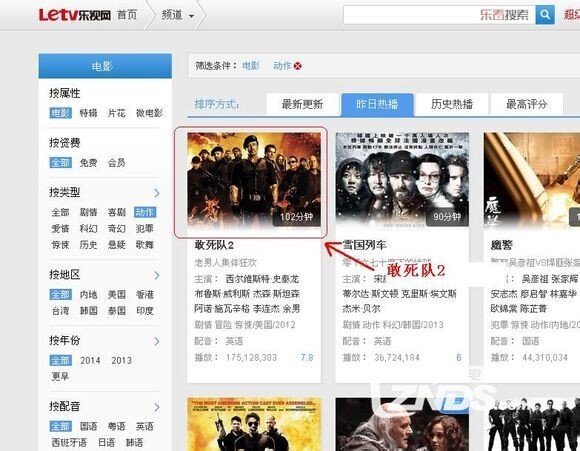The width and height of the screenshot is (580, 451).
Task: Click the Letv乐视网 logo
Action: pos(75,15)
